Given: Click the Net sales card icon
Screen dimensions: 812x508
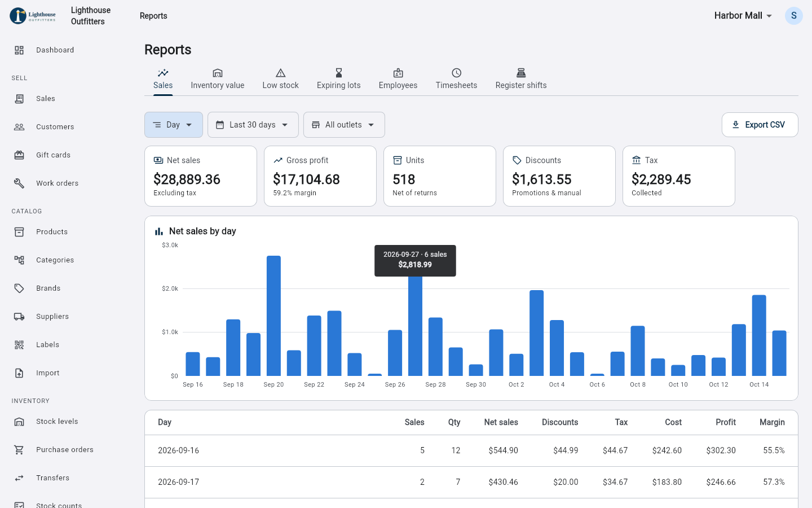Looking at the screenshot, I should [x=158, y=160].
